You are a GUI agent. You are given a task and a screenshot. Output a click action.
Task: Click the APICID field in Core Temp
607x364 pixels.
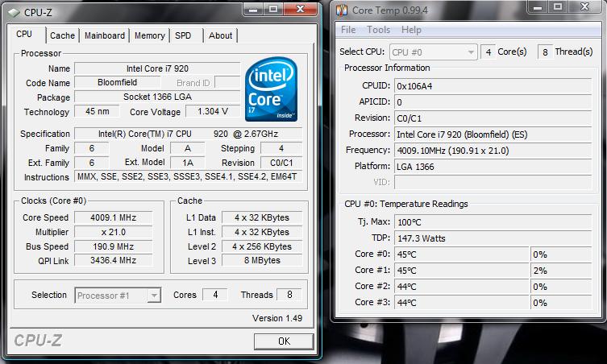493,102
